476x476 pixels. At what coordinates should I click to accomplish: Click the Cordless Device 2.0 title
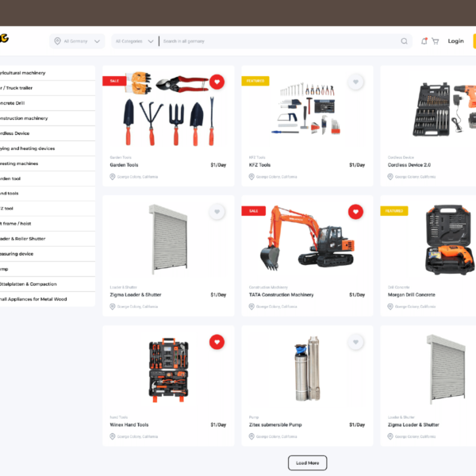(x=409, y=165)
